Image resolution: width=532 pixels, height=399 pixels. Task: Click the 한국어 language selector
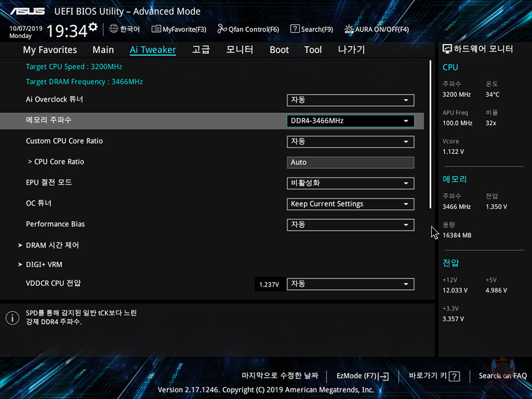coord(130,29)
